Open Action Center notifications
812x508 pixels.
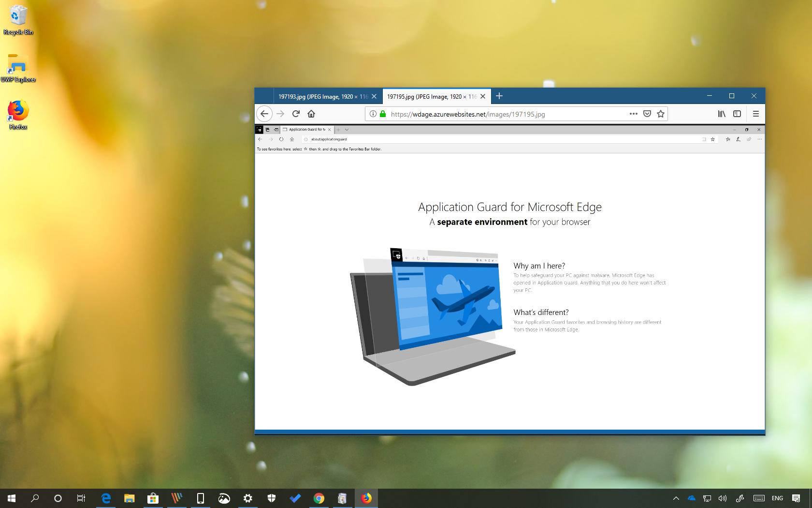tap(796, 498)
